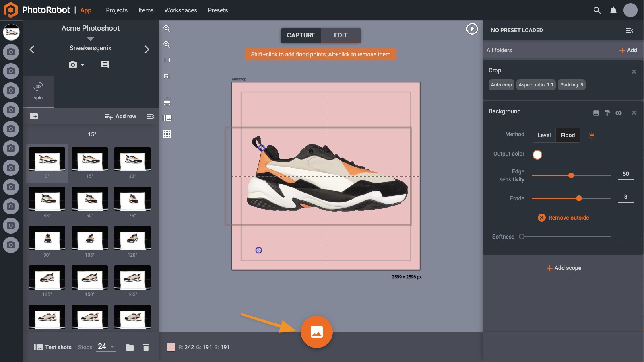Enable the Flood method

tap(568, 135)
